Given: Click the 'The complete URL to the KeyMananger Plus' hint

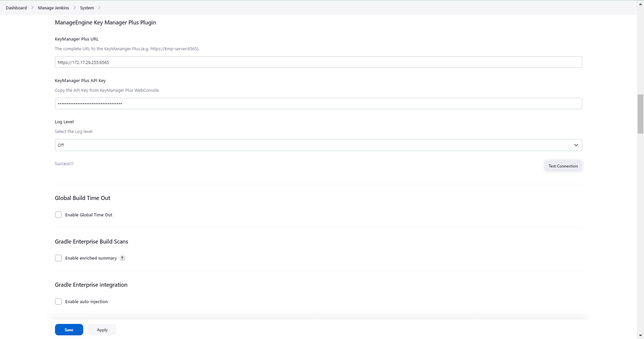Looking at the screenshot, I should point(127,49).
